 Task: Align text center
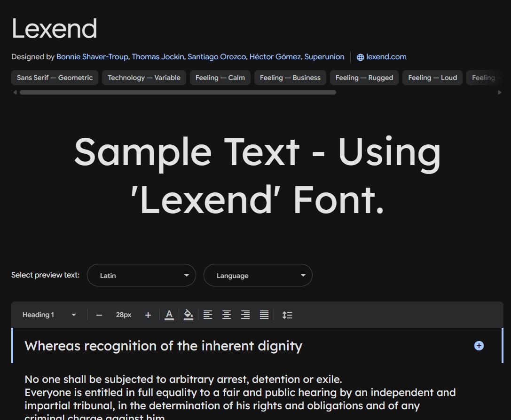[227, 315]
